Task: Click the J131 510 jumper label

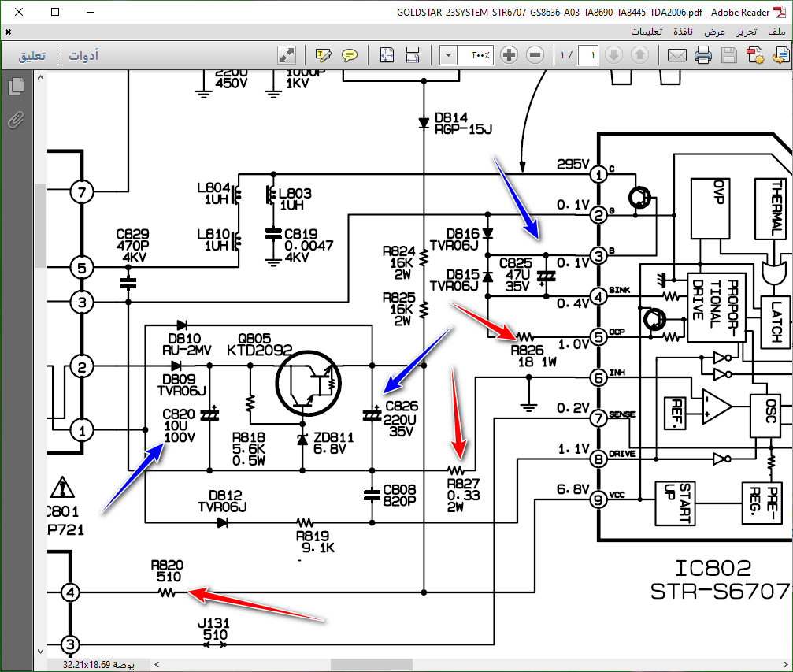Action: tap(213, 629)
